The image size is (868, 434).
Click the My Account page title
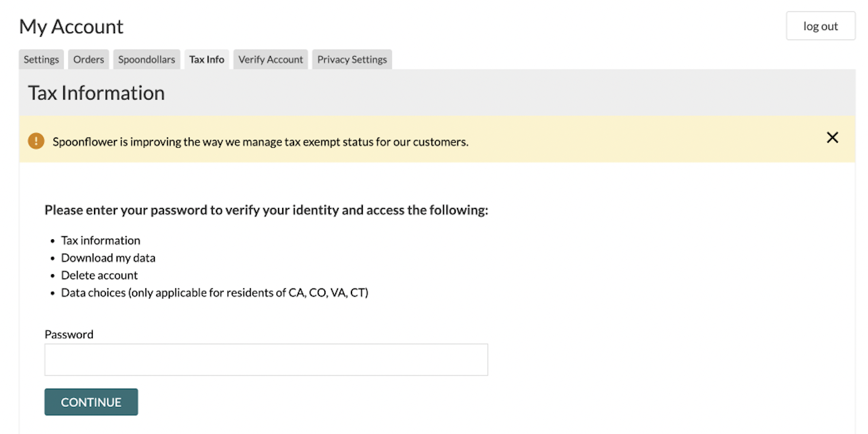(71, 27)
